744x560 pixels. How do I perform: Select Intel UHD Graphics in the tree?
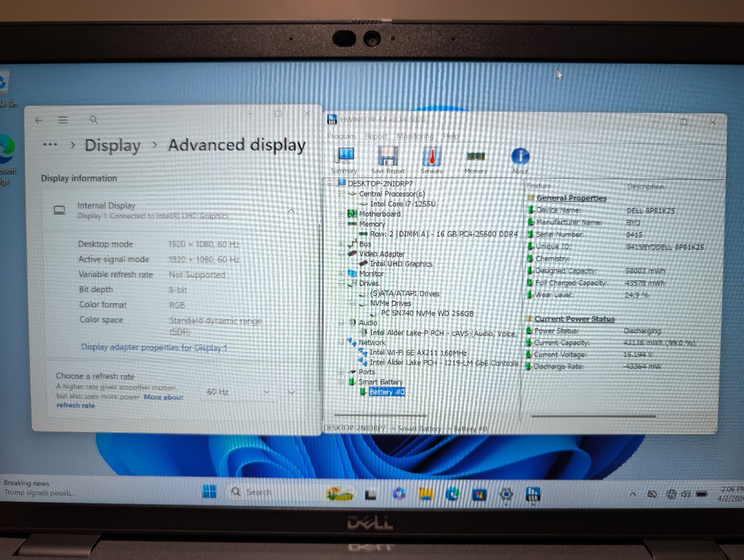click(x=401, y=264)
